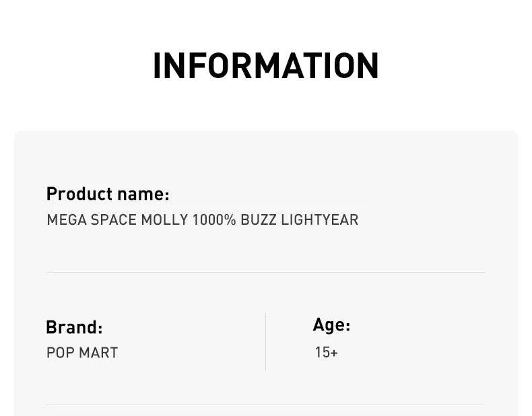The image size is (532, 416).
Task: Click the word BUZZ in product name
Action: [259, 220]
